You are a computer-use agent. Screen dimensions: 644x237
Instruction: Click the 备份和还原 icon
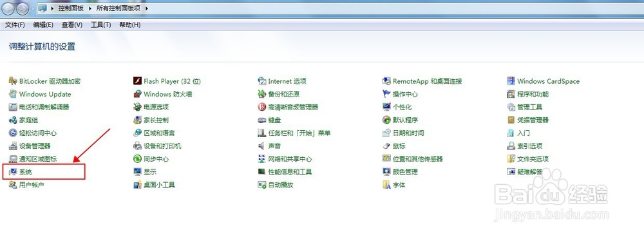coord(262,94)
